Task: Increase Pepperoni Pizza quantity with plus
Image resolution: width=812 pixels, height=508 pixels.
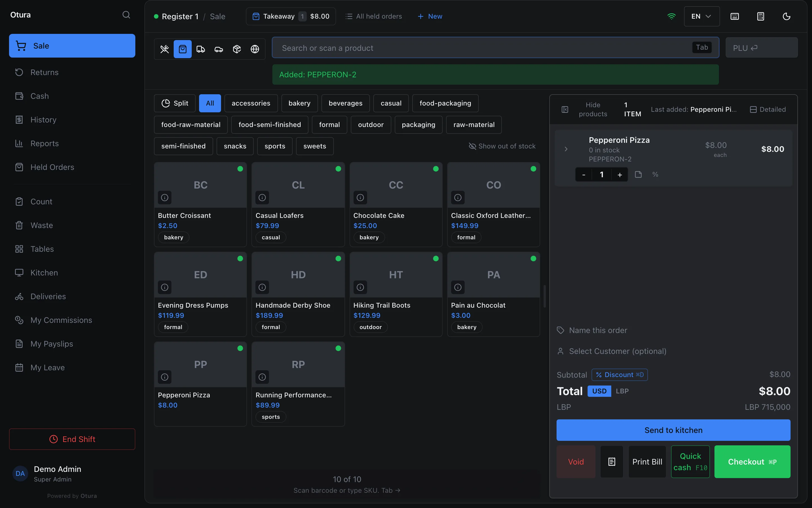Action: pos(620,174)
